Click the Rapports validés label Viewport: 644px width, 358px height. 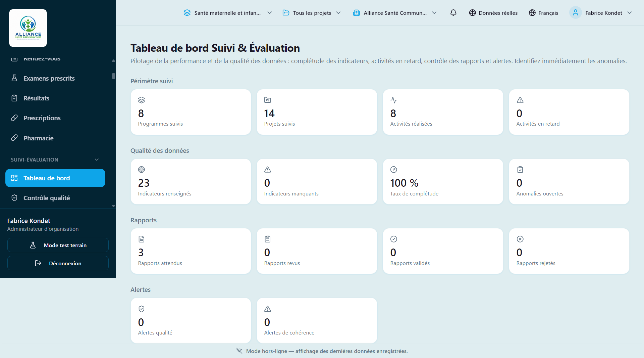410,263
